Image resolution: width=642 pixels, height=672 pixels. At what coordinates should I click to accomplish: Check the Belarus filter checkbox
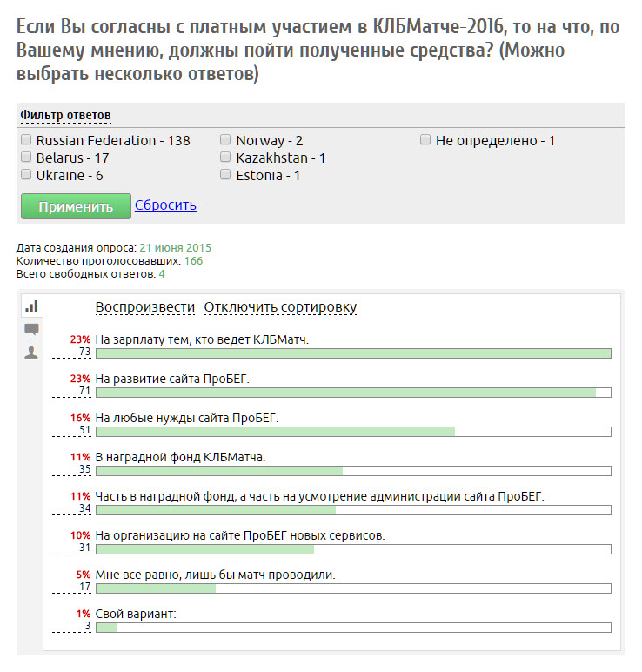point(26,158)
